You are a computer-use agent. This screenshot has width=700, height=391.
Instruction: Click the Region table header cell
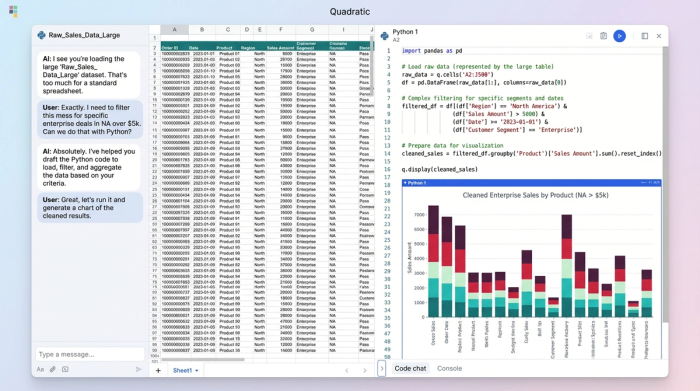(x=248, y=46)
